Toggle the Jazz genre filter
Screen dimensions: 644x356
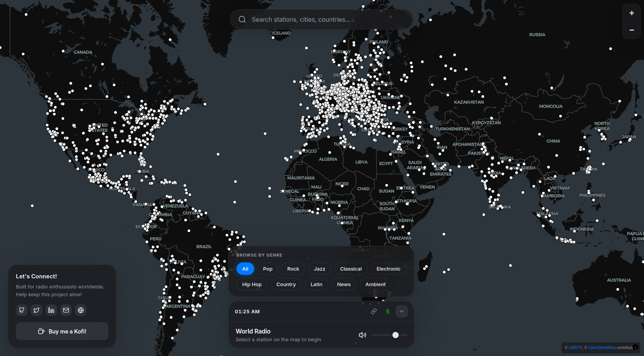319,269
